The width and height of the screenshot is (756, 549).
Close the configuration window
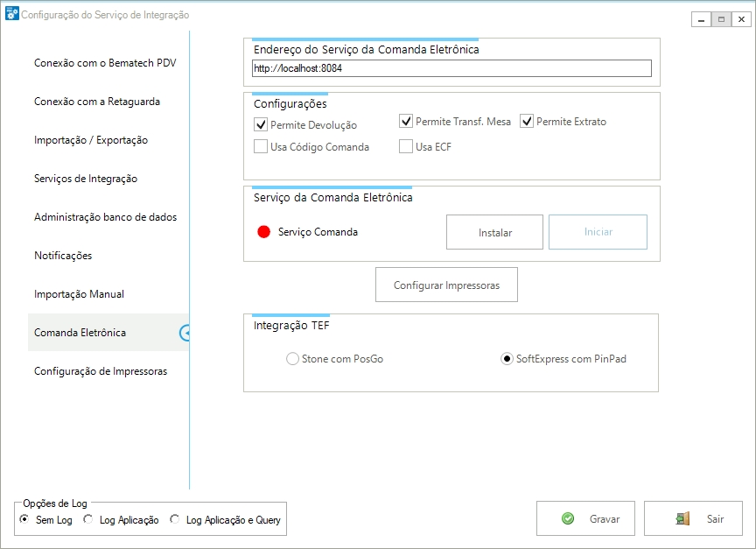click(741, 19)
